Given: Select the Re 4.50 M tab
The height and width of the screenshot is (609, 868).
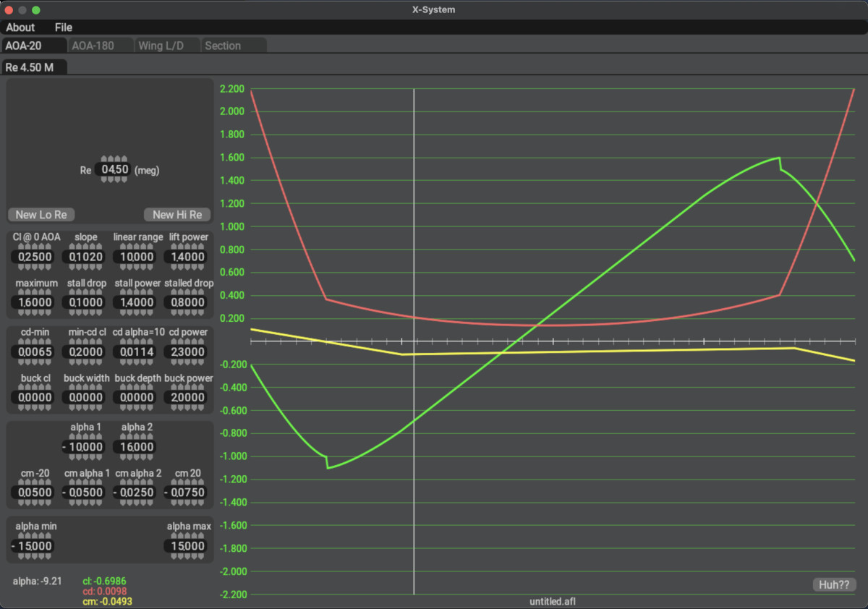Looking at the screenshot, I should (x=35, y=67).
